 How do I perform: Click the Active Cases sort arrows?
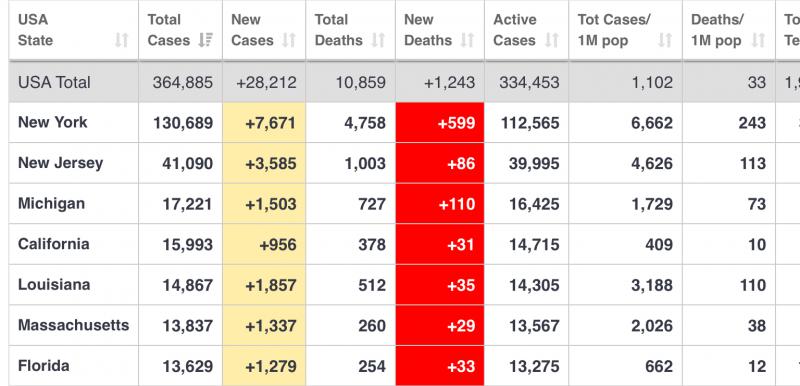tap(552, 40)
